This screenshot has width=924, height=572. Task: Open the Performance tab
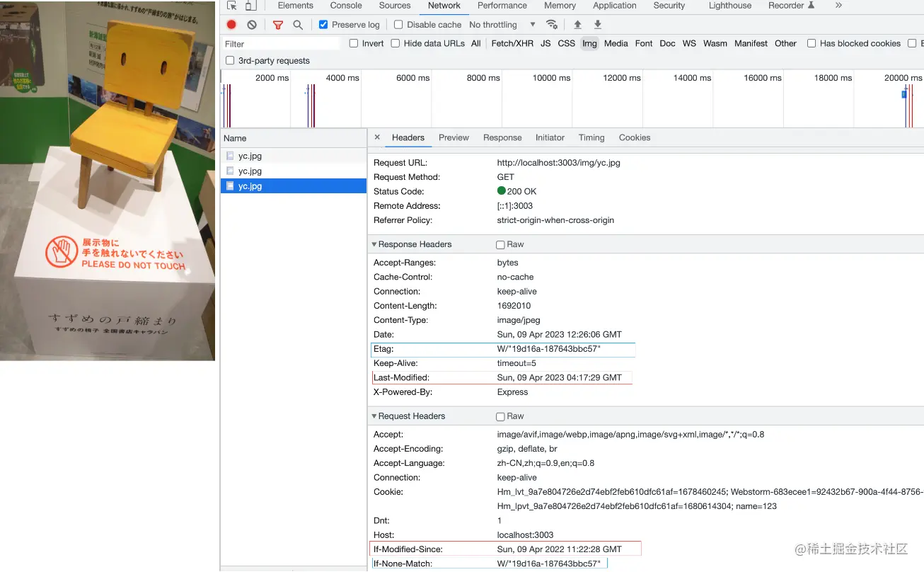tap(502, 6)
